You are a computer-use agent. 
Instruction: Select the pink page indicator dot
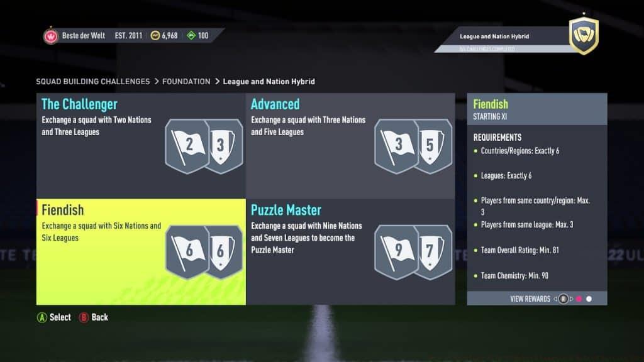pos(579,299)
